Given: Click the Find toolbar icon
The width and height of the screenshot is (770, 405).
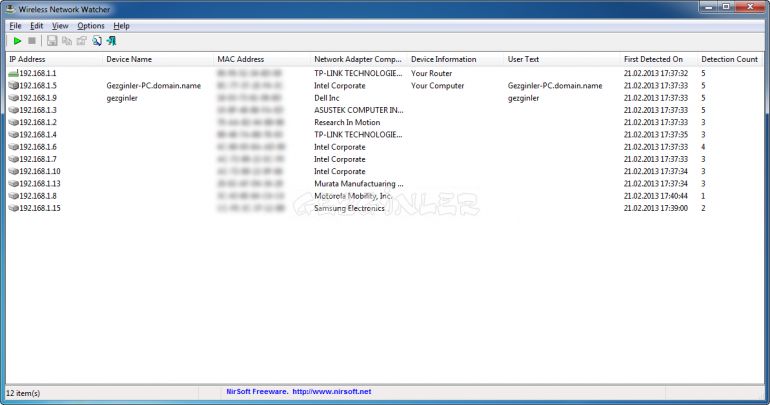Looking at the screenshot, I should [97, 41].
